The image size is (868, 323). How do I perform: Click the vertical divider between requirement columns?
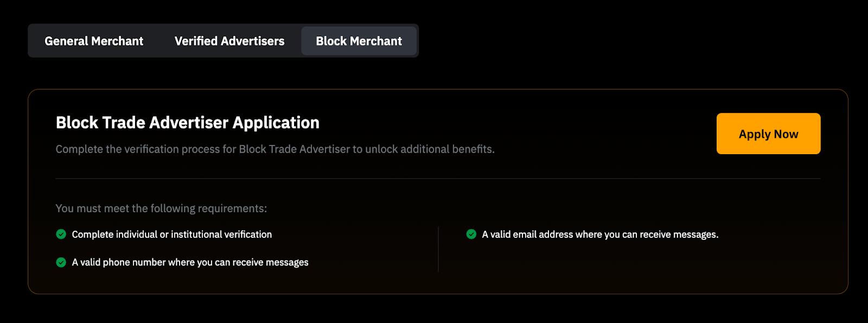pos(438,249)
